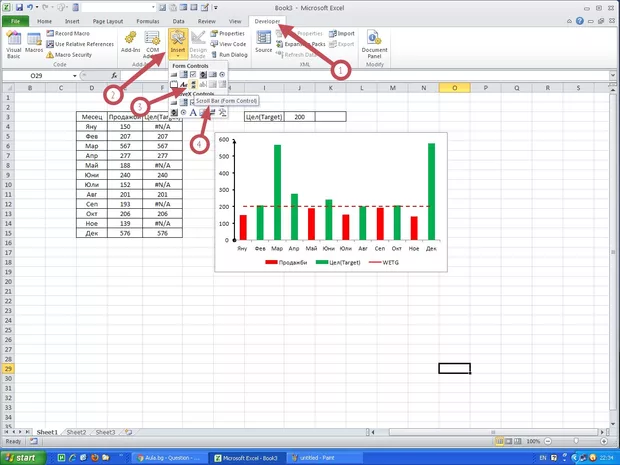Switch to the View tab
Image resolution: width=620 pixels, height=465 pixels.
pos(235,21)
